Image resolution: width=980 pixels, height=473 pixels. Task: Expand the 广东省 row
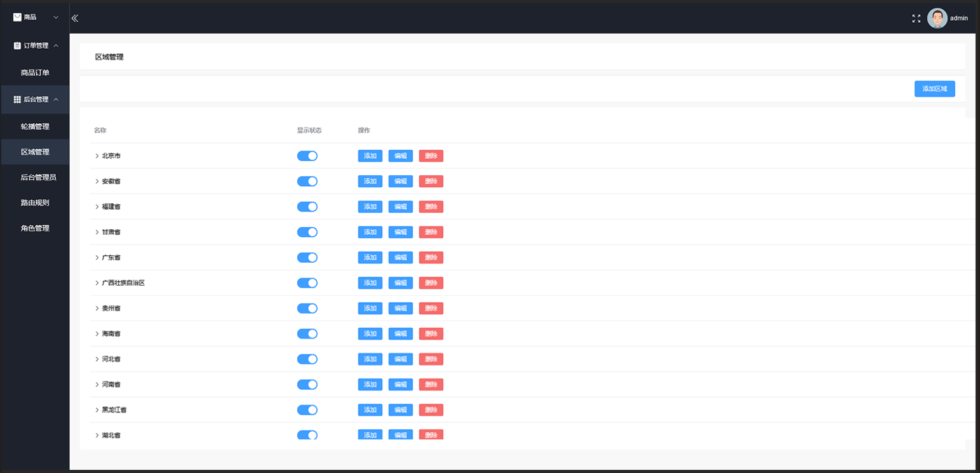point(97,257)
